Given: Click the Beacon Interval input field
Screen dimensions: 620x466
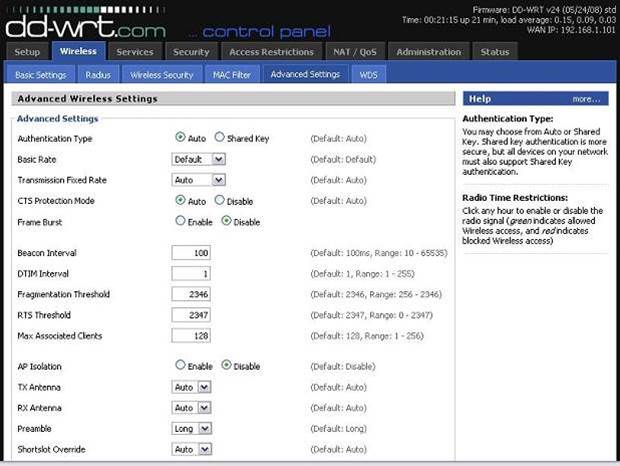Looking at the screenshot, I should click(x=190, y=253).
